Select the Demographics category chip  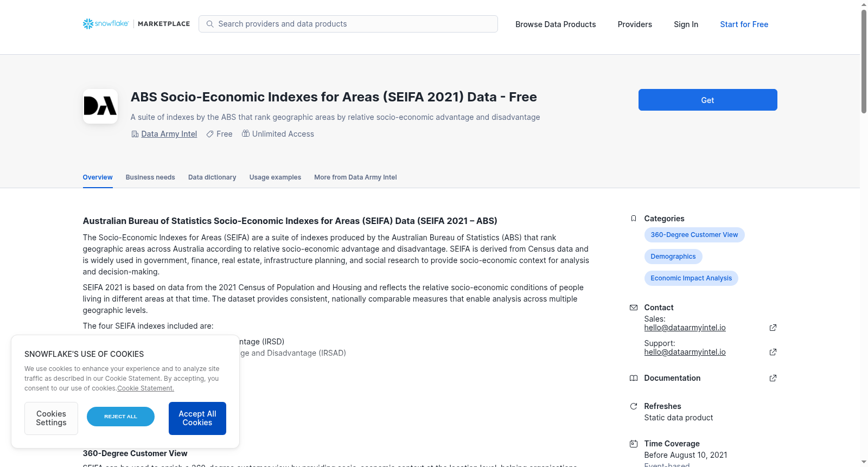pos(673,257)
